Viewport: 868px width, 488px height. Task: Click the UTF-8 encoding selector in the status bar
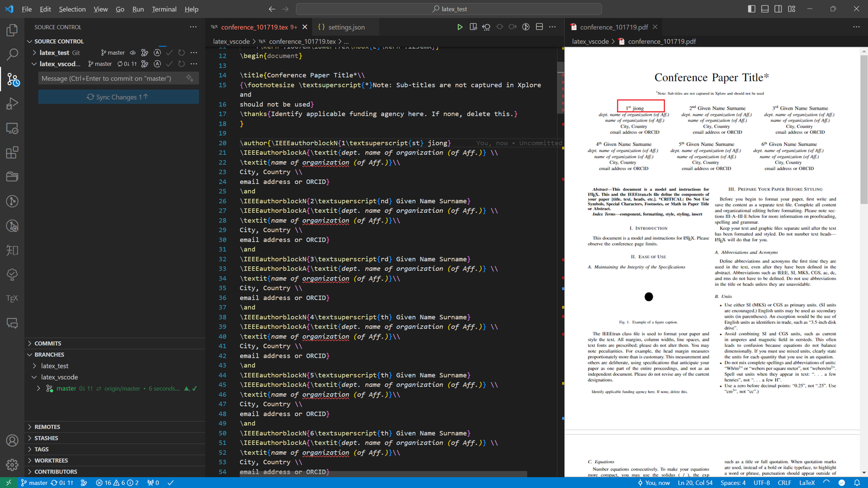point(762,483)
